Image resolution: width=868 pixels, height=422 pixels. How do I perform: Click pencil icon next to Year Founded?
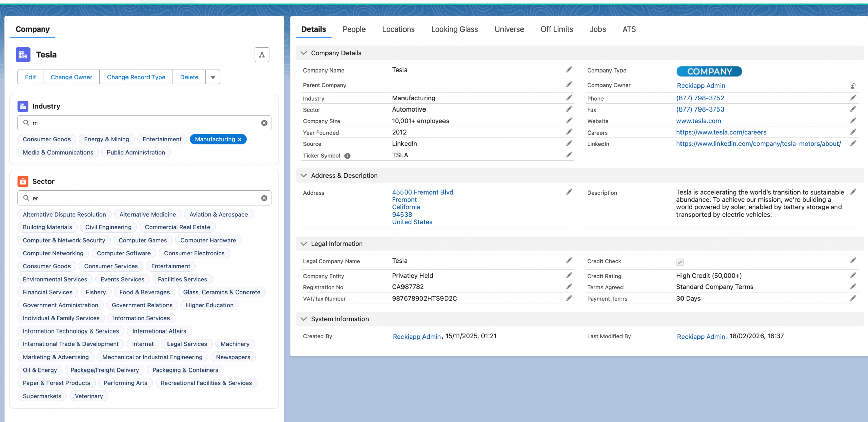tap(569, 132)
